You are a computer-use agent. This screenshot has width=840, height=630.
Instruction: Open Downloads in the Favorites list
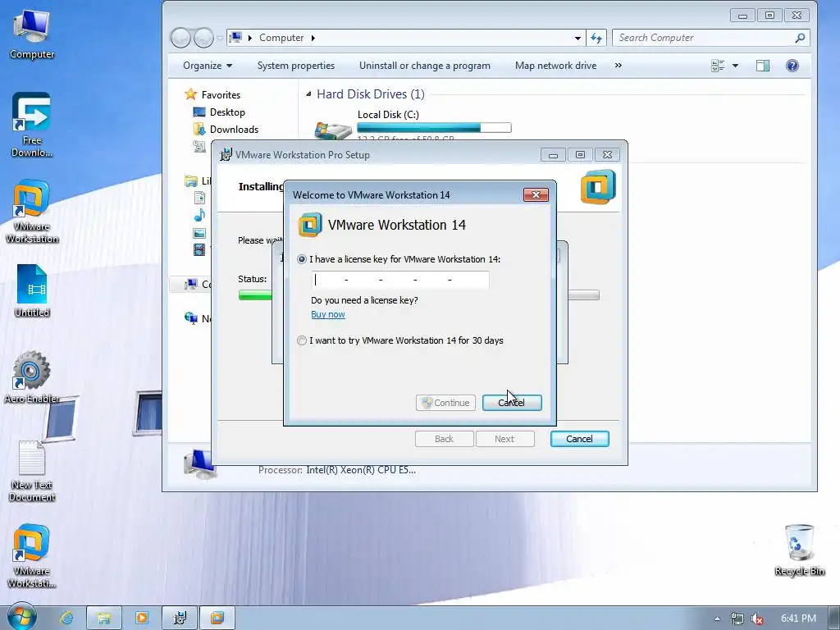click(x=234, y=129)
